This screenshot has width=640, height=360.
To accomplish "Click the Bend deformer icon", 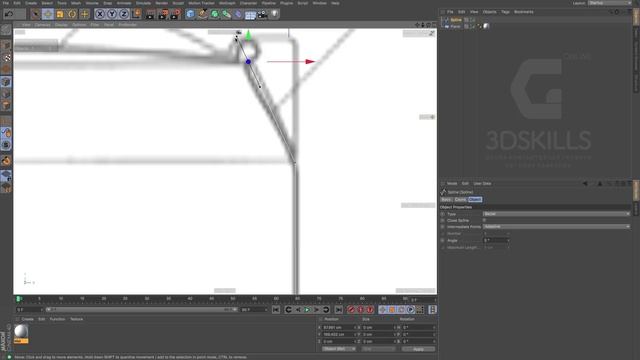I will coord(238,14).
